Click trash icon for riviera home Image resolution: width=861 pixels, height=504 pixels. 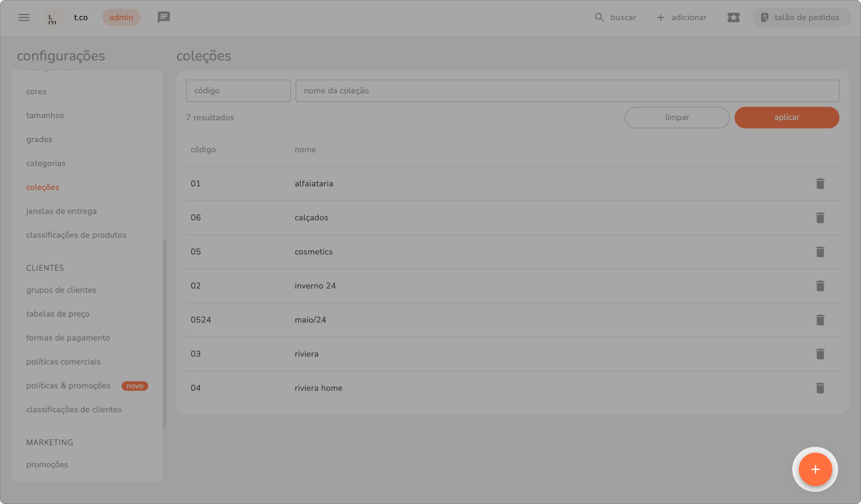point(820,388)
